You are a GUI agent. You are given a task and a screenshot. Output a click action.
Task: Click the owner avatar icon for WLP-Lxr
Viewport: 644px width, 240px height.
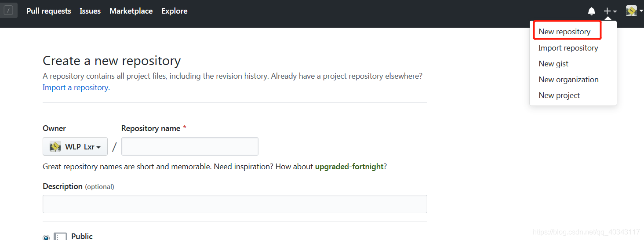pyautogui.click(x=55, y=146)
